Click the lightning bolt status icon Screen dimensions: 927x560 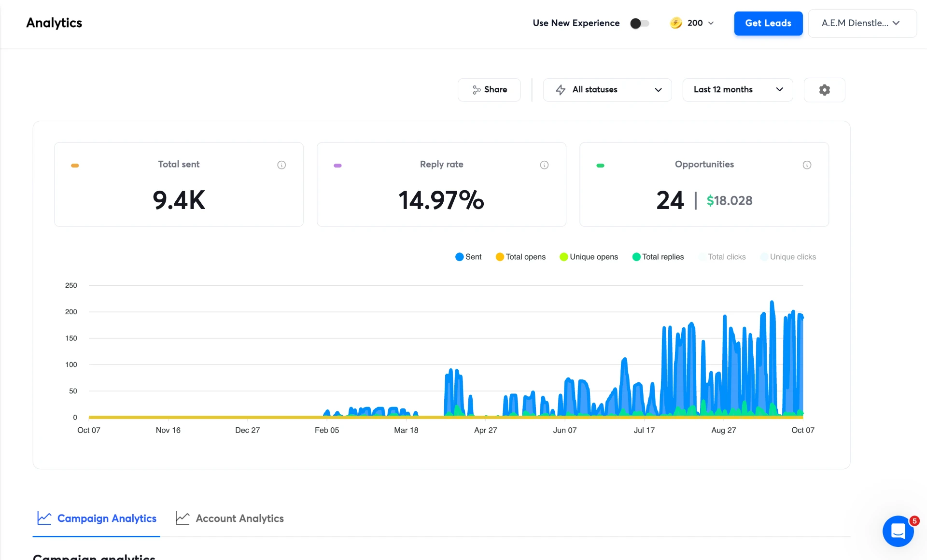[x=561, y=90]
